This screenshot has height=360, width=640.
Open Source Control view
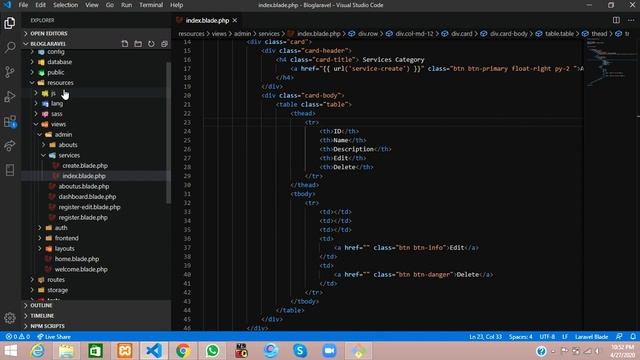coord(10,72)
